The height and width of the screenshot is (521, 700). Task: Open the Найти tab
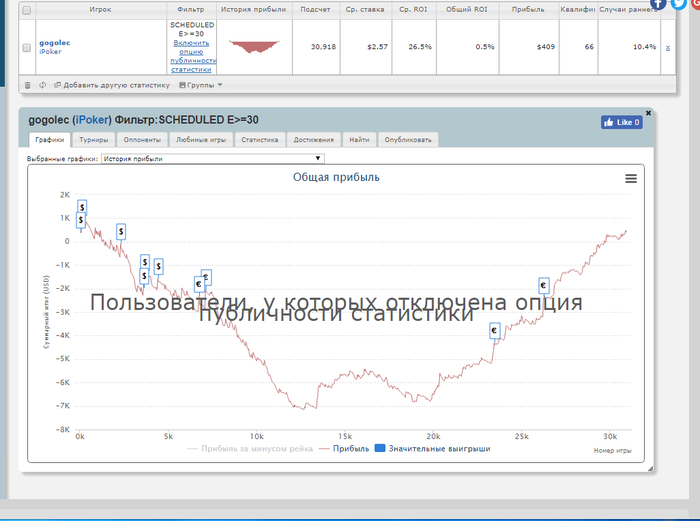tap(359, 140)
